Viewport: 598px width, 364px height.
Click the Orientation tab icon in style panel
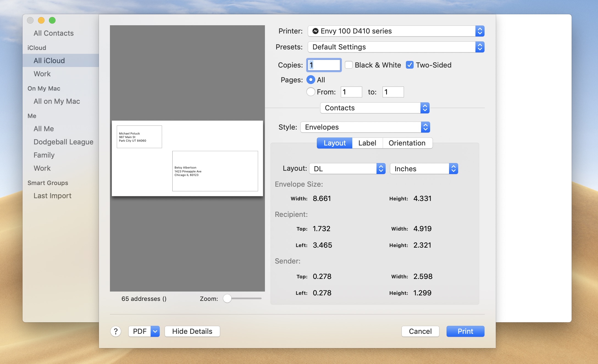pos(407,143)
